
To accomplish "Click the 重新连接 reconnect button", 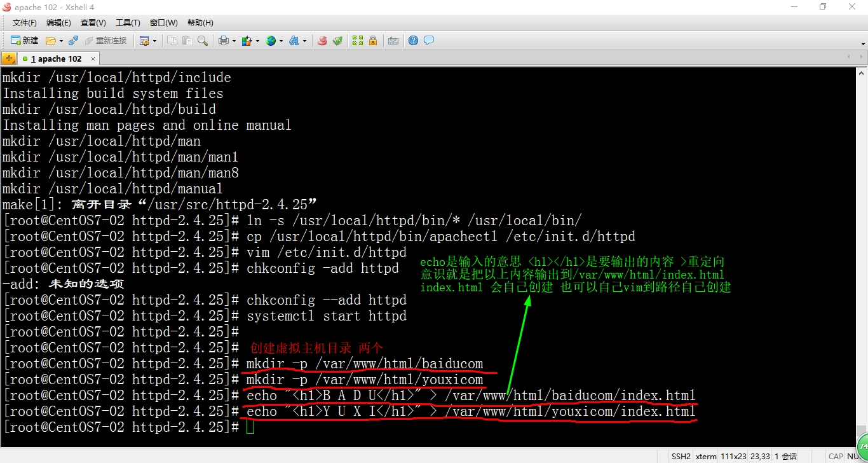I will (x=105, y=41).
